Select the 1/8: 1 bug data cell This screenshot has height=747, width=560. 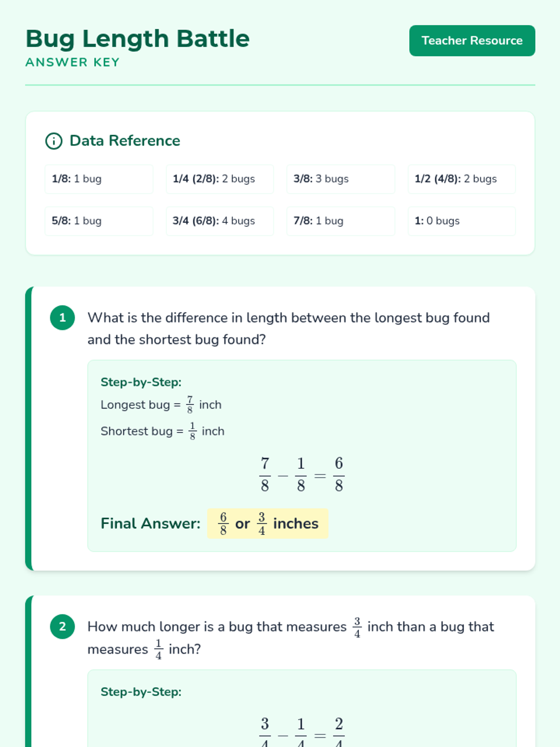(98, 179)
